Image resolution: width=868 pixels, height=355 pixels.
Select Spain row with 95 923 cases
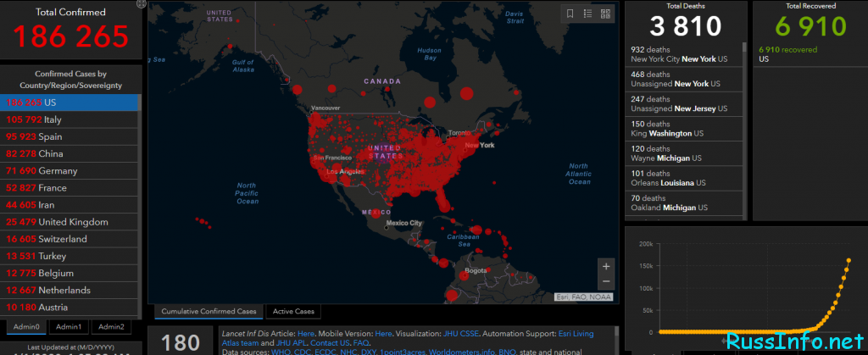pos(69,136)
